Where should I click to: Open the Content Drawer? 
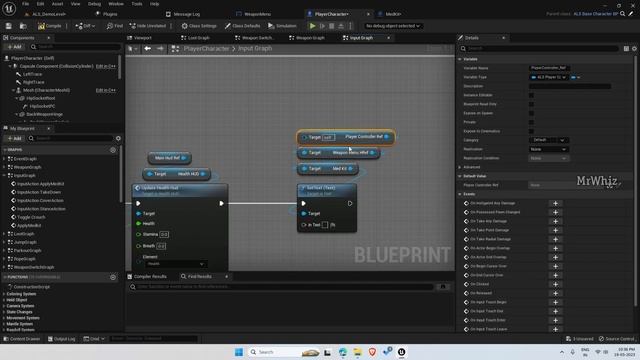pos(22,339)
